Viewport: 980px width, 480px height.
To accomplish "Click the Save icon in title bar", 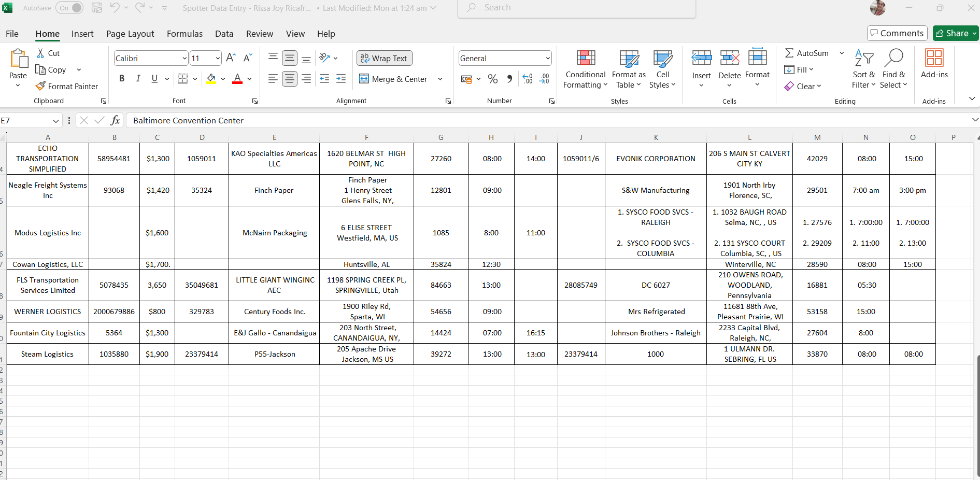I will [97, 8].
